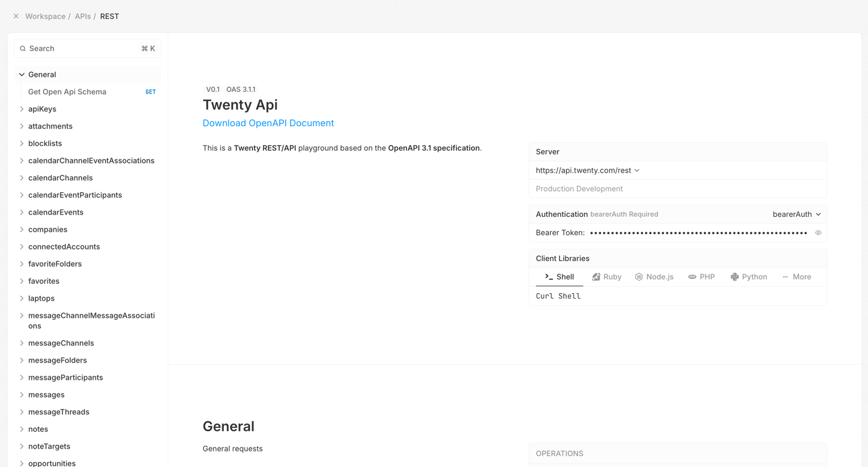Close the REST API playground
The width and height of the screenshot is (868, 467).
pos(16,16)
